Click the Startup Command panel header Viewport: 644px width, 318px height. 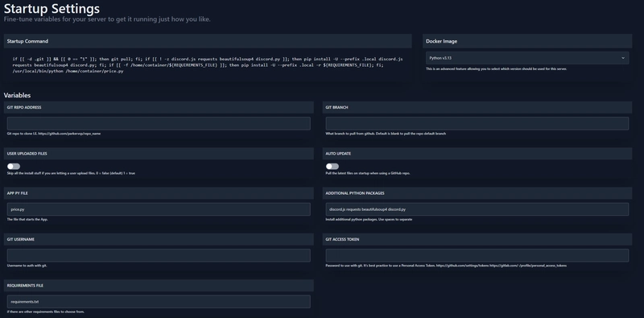coord(208,41)
